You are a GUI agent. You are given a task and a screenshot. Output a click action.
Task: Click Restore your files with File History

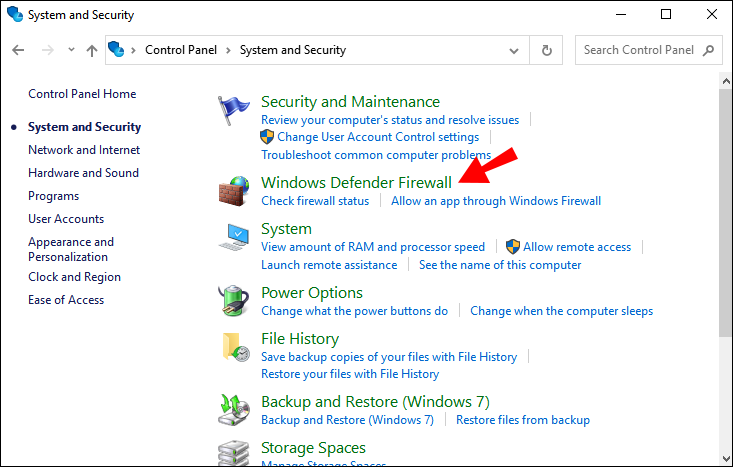click(x=350, y=374)
